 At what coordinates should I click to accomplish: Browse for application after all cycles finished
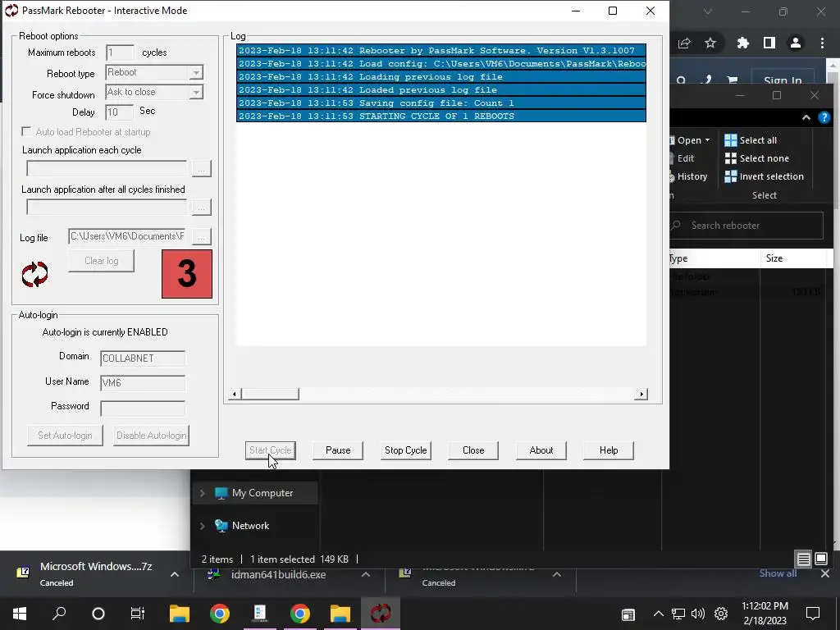pyautogui.click(x=202, y=208)
